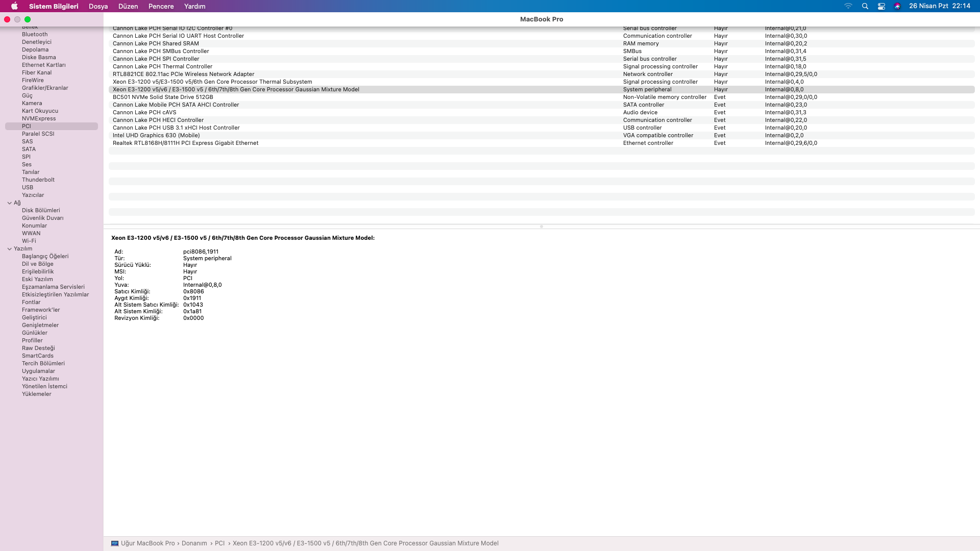Select the BC501 NVMe Solid State Drive row

tap(163, 97)
